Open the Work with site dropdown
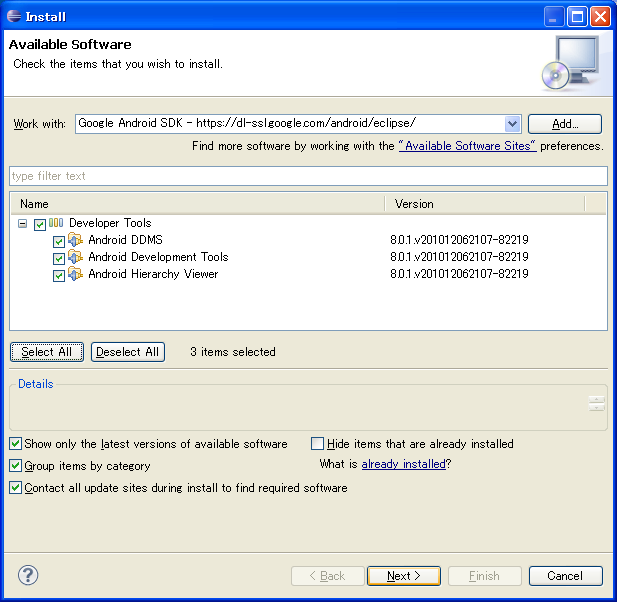Image resolution: width=617 pixels, height=602 pixels. coord(512,124)
